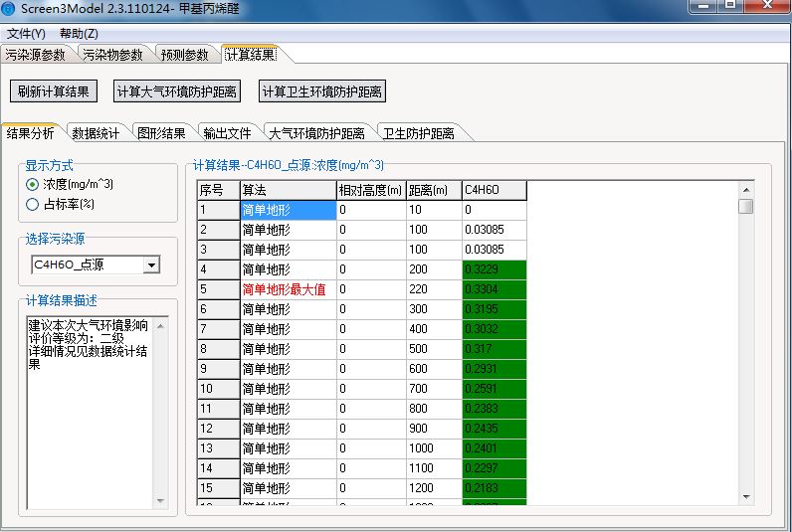Open the 输出文件 sub-tab

[227, 133]
